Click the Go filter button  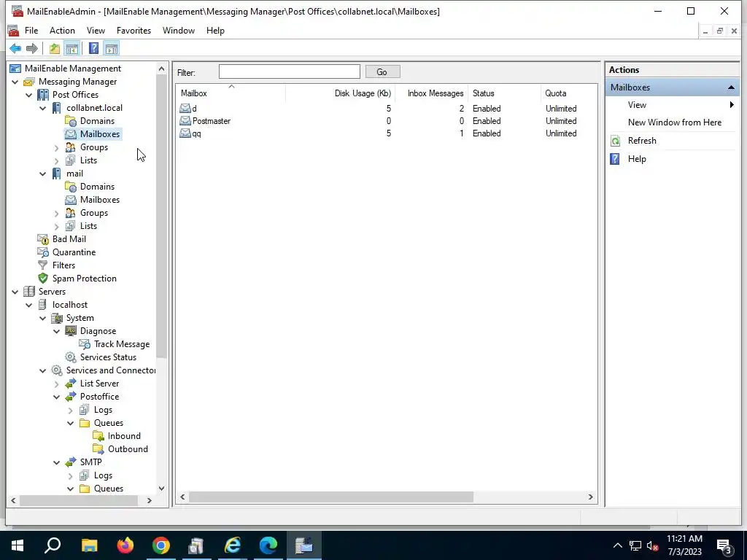[382, 72]
